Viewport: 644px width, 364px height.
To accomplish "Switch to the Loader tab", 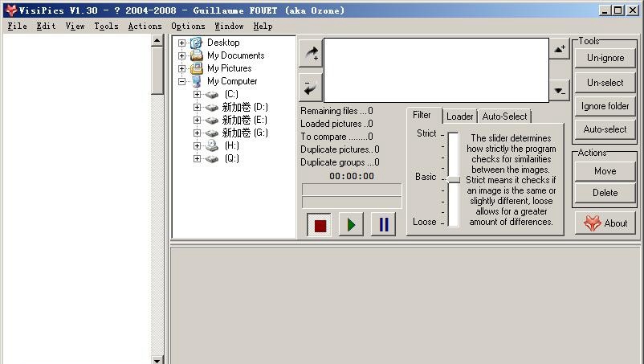I will (x=460, y=117).
